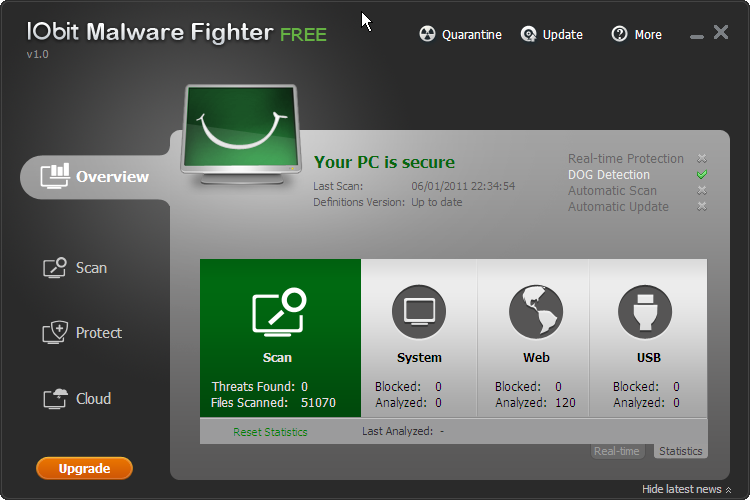Image resolution: width=750 pixels, height=500 pixels.
Task: Click the Hide latest news text
Action: 682,489
